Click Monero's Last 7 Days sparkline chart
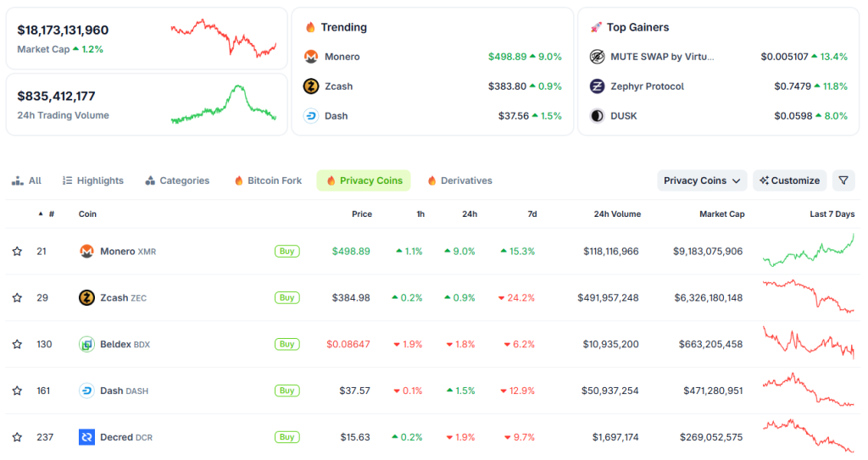Viewport: 868px width, 460px height. 808,251
